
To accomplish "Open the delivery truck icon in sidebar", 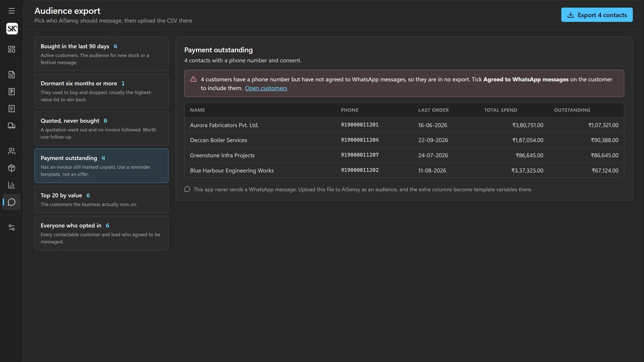I will pos(12,125).
